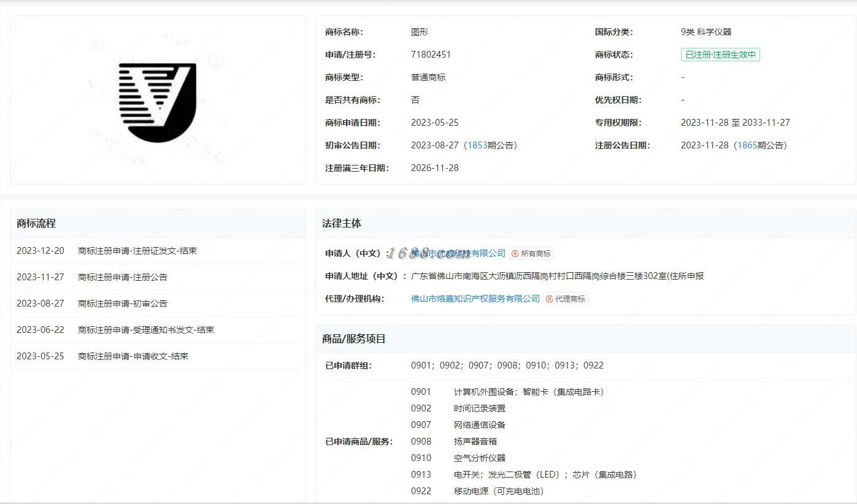Click the flow date 2023-06-22
Image resolution: width=857 pixels, height=504 pixels.
pos(40,330)
